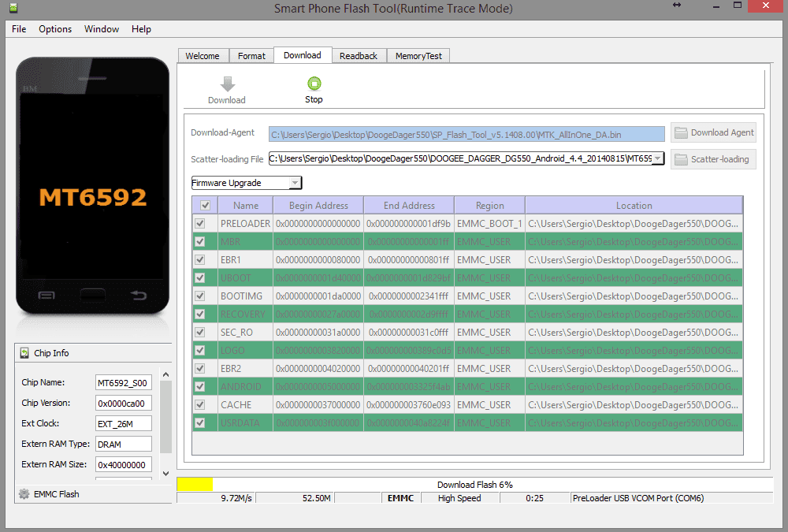Open the Options menu
The width and height of the screenshot is (788, 532).
[x=55, y=29]
